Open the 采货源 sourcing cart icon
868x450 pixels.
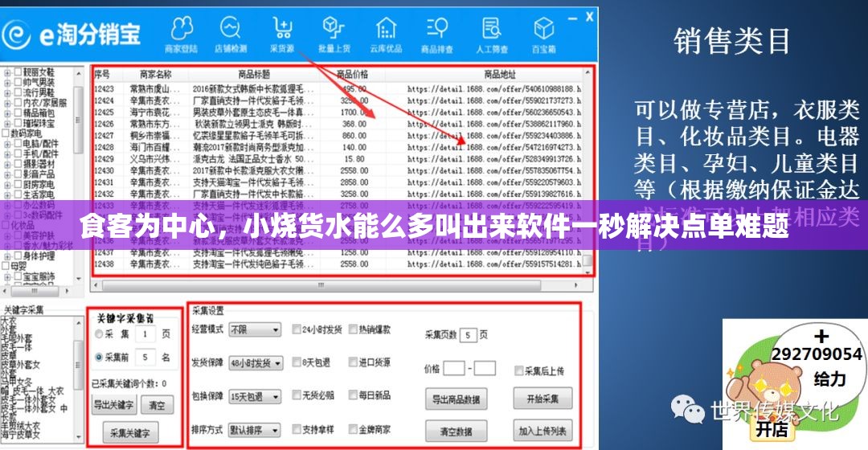coord(282,35)
